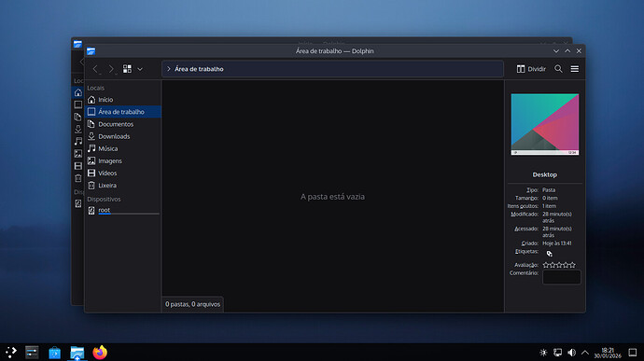This screenshot has height=361, width=644.
Task: Click the music icon in background Dolphin window
Action: (78, 141)
